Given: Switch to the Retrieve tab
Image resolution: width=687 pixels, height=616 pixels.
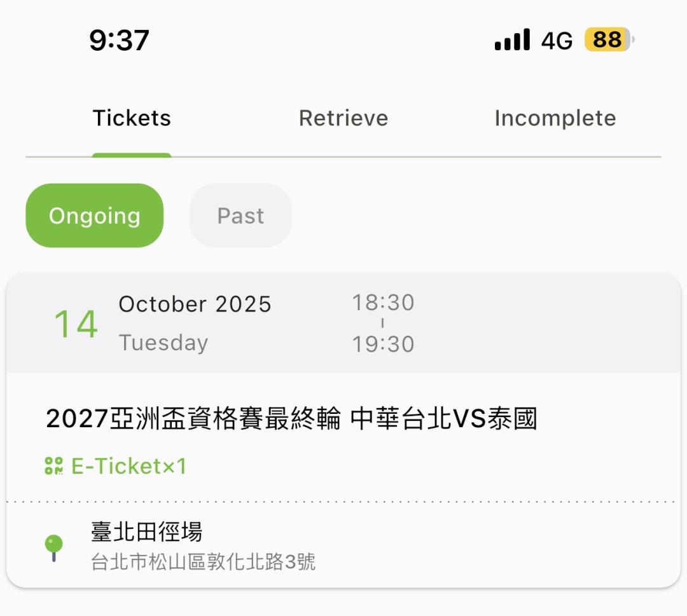Looking at the screenshot, I should coord(343,118).
